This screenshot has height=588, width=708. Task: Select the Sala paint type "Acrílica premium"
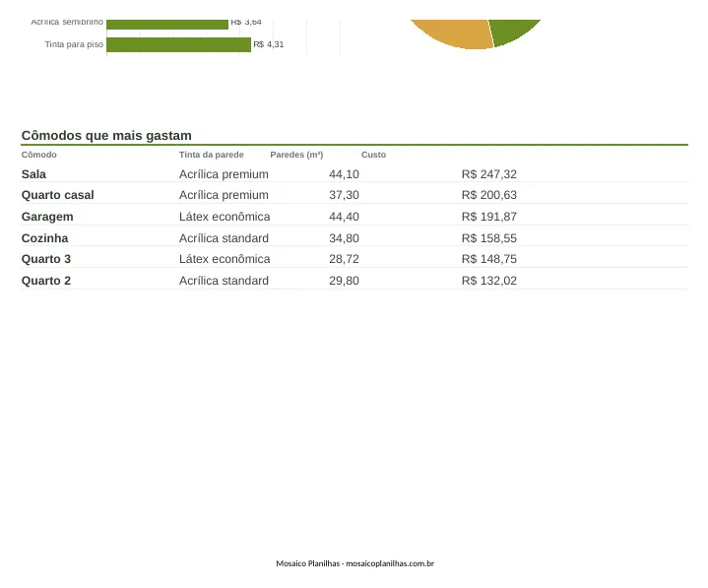tap(224, 174)
